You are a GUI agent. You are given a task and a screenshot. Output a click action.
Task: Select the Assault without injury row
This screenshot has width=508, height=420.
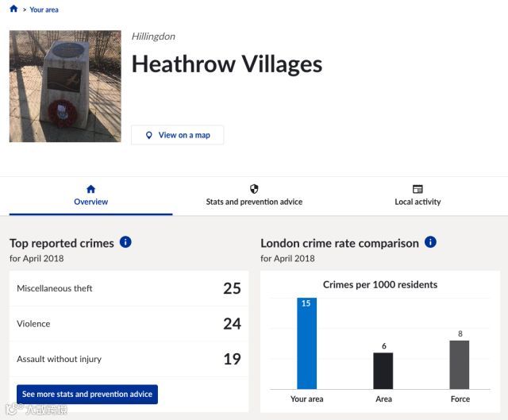click(129, 359)
